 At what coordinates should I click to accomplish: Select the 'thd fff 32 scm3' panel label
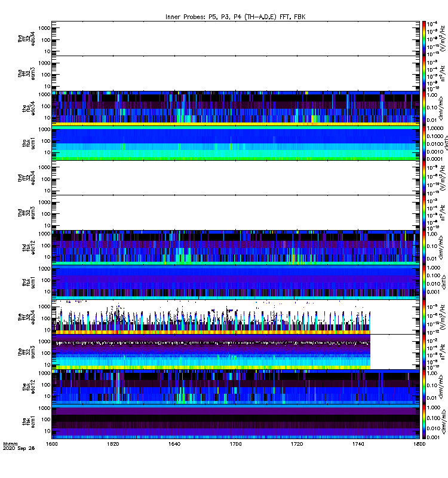[26, 213]
